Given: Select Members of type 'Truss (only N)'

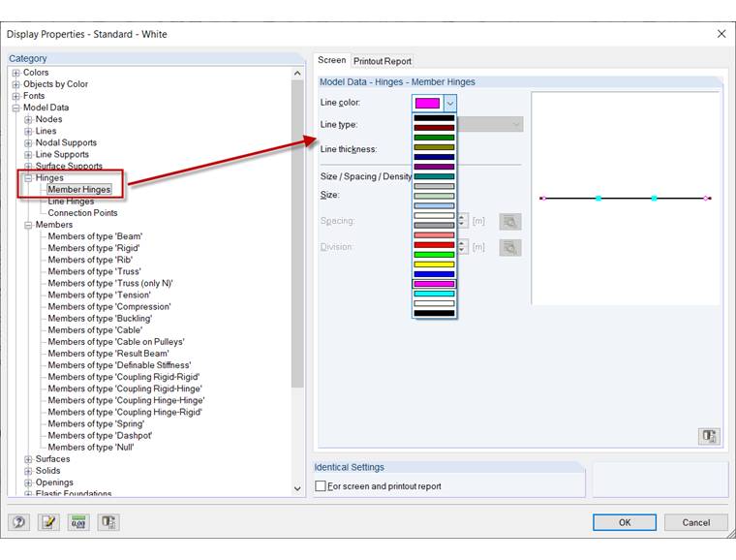Looking at the screenshot, I should click(110, 284).
